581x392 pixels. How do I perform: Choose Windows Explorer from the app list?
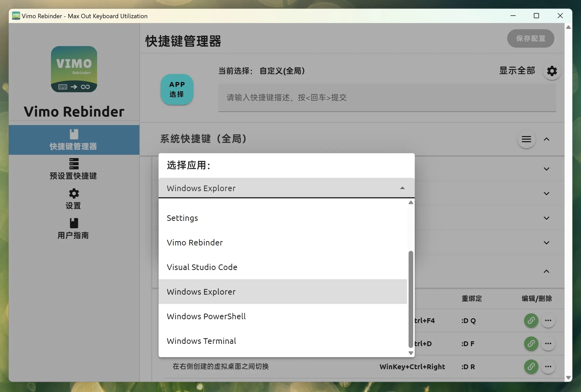tap(283, 292)
